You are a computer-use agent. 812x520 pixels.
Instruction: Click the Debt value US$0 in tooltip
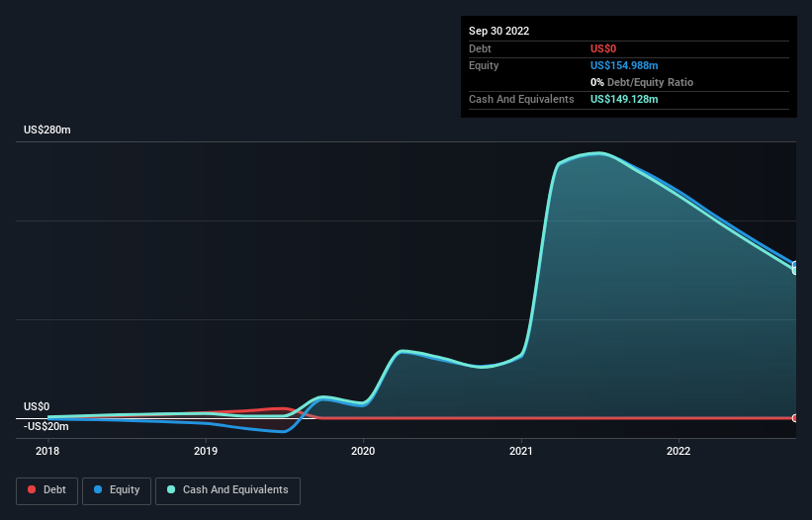click(x=603, y=48)
